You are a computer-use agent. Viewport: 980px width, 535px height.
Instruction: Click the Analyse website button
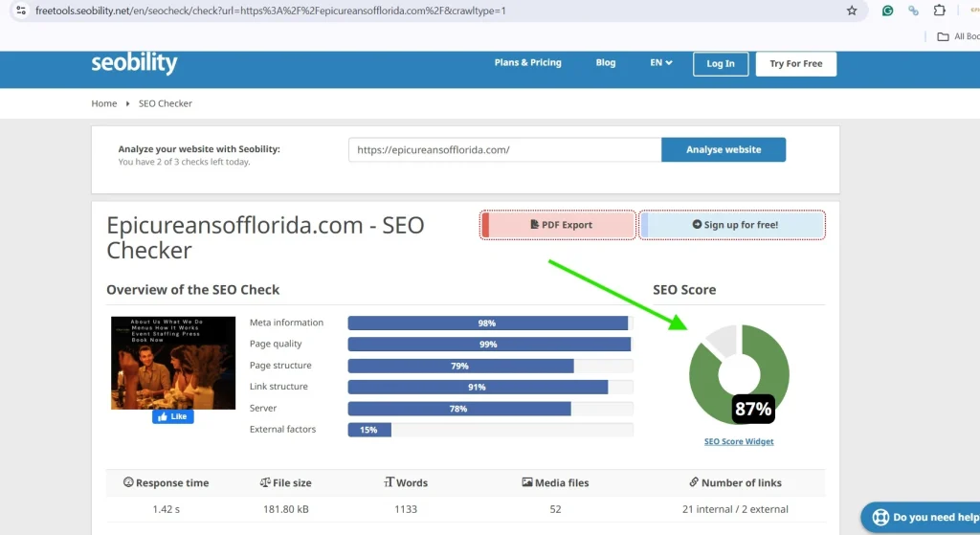[724, 149]
